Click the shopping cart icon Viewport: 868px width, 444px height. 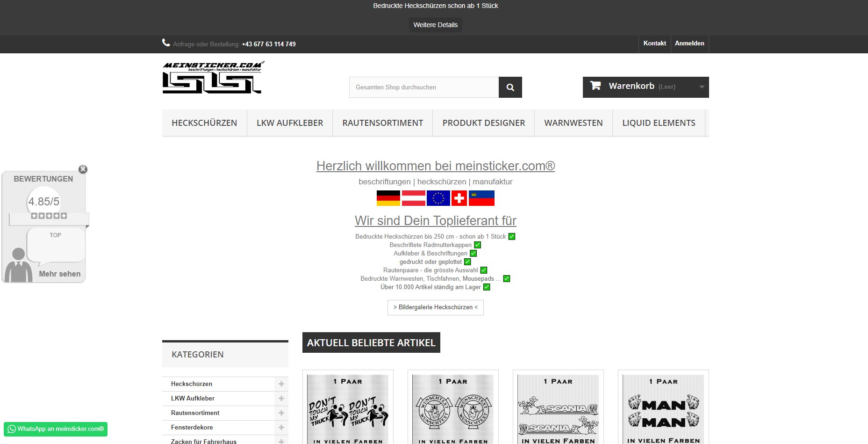[x=595, y=86]
